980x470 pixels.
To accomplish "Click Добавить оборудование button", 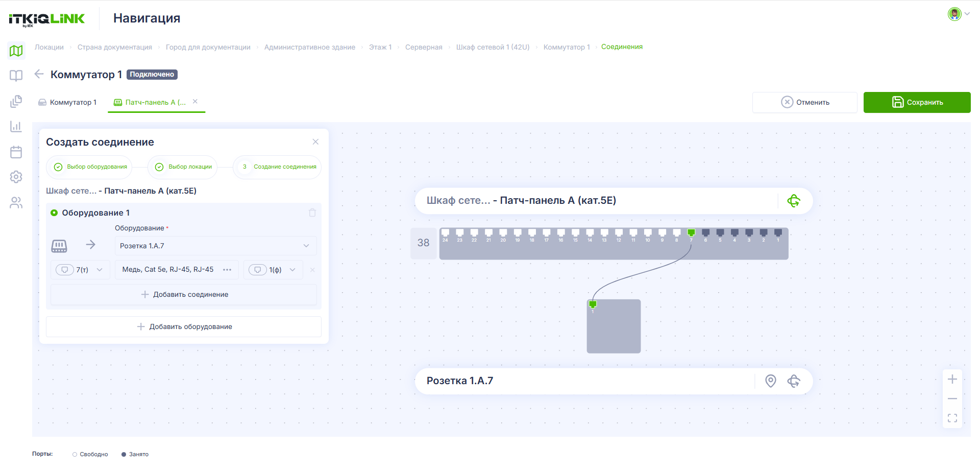I will [184, 326].
